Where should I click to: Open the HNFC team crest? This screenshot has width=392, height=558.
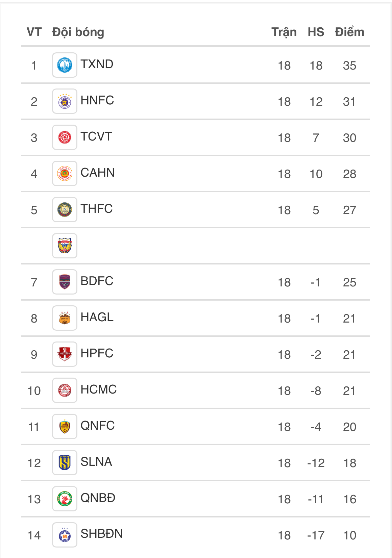tap(65, 101)
